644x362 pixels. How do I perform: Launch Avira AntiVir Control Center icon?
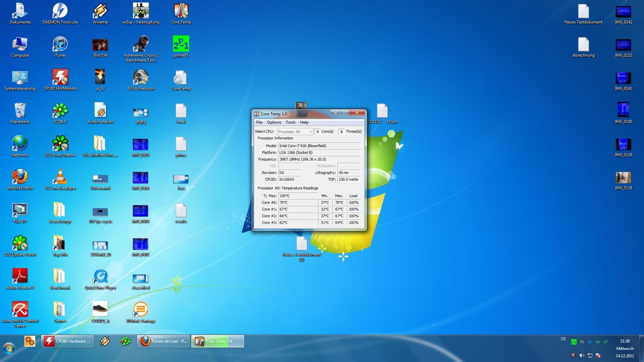[x=20, y=315]
